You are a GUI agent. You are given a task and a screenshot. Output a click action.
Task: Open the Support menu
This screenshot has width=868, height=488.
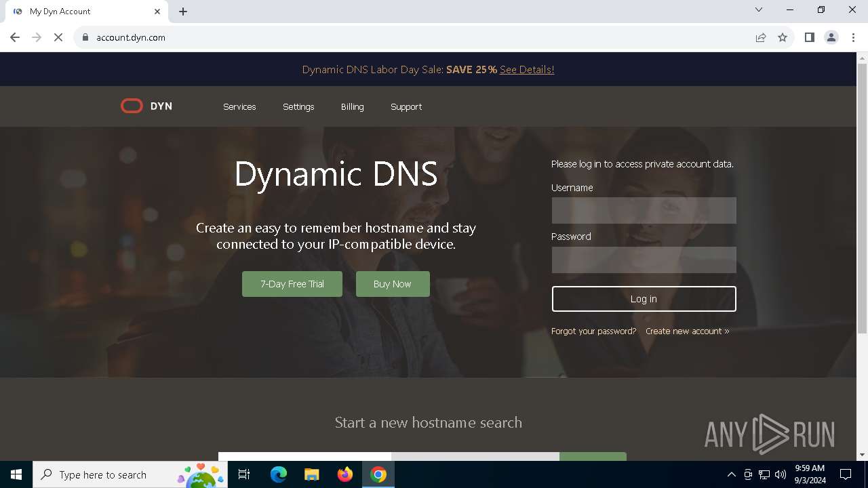click(x=406, y=106)
